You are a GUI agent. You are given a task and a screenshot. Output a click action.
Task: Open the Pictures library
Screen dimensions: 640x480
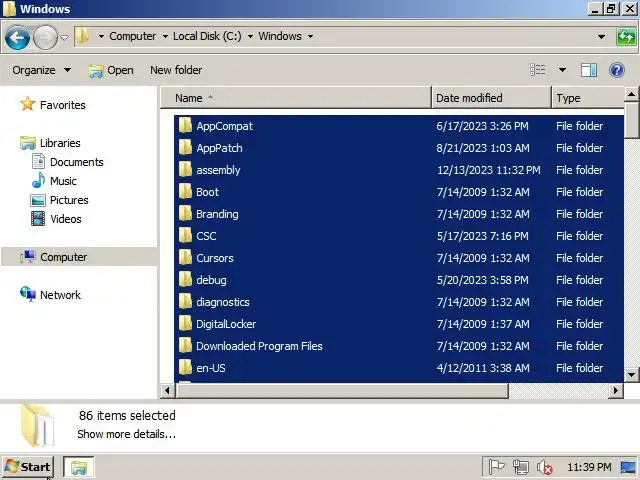(69, 200)
